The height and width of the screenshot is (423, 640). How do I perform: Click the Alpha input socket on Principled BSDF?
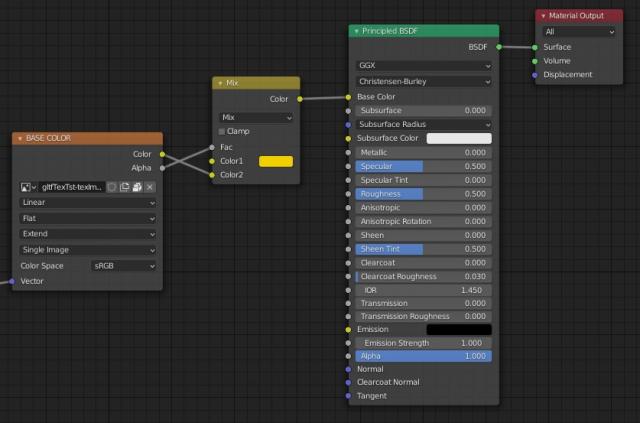coord(348,356)
